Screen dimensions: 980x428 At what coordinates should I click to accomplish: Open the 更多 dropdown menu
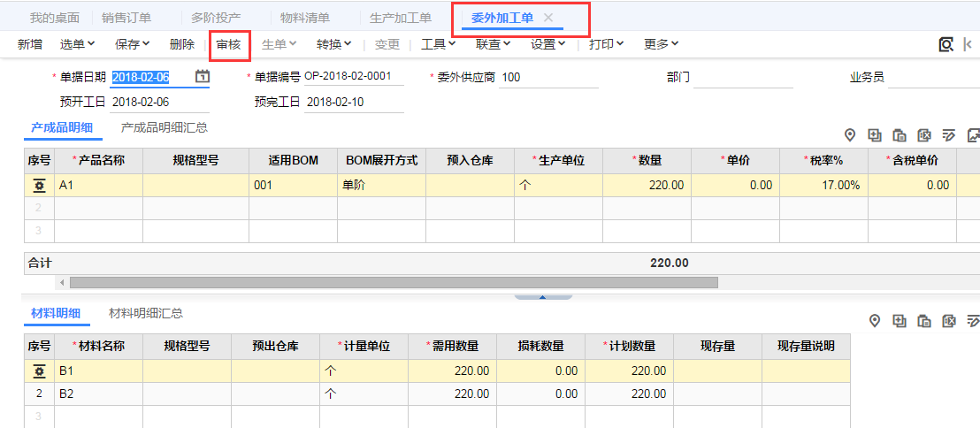[x=662, y=44]
